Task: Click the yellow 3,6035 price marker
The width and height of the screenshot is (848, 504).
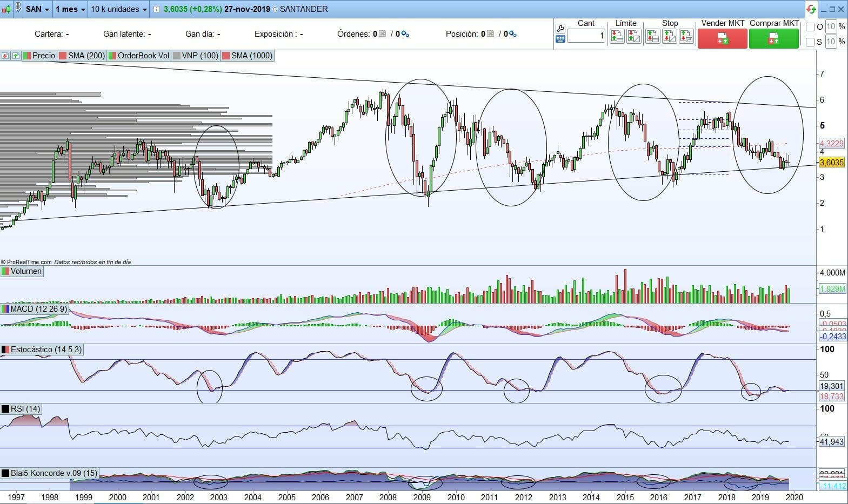Action: click(831, 162)
